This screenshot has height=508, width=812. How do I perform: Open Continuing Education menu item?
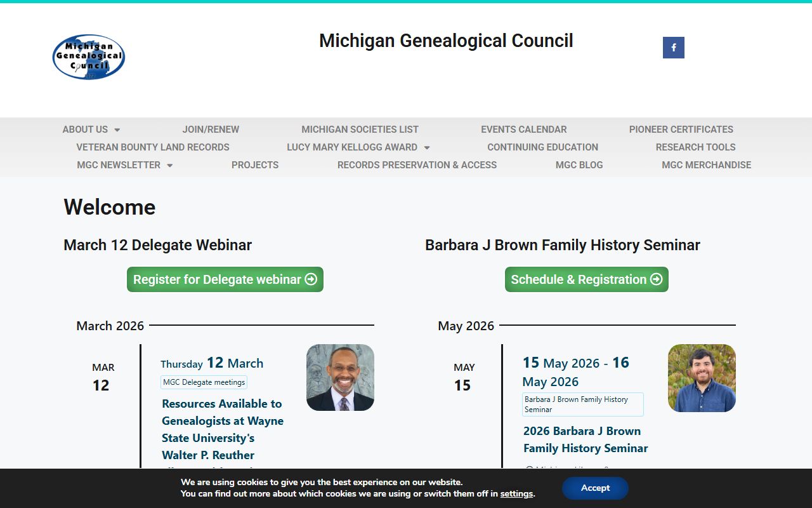click(x=542, y=147)
